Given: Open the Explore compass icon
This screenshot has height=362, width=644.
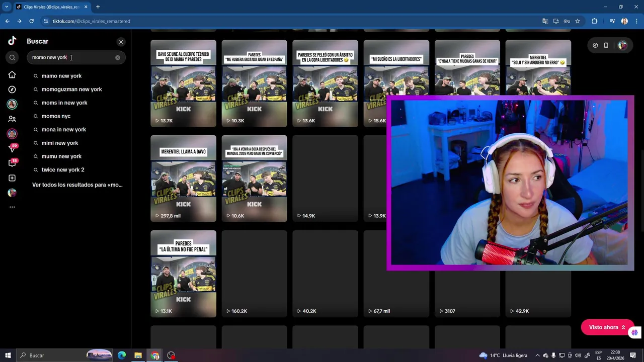Looking at the screenshot, I should coord(12,89).
